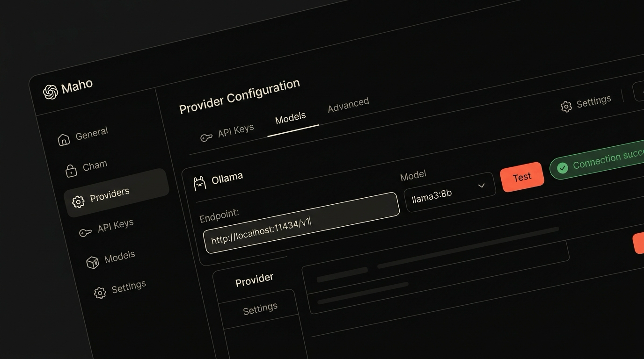Click the General home icon in sidebar
This screenshot has height=359, width=644.
tap(64, 139)
